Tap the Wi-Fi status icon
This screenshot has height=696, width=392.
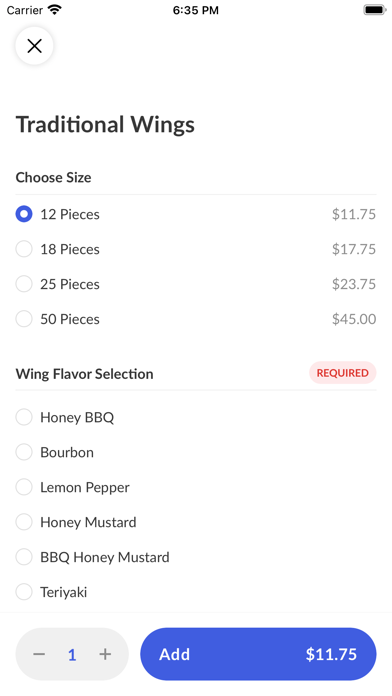(55, 10)
